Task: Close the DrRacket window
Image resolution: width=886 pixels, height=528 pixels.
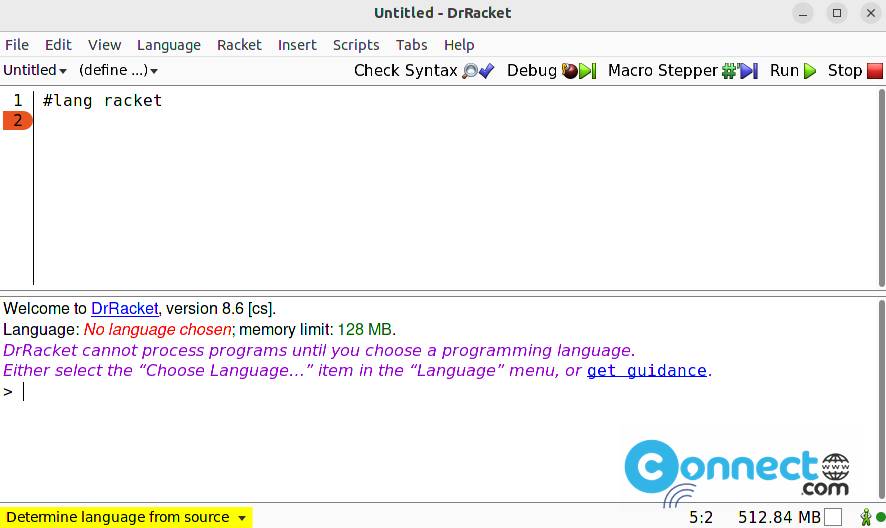Action: [x=871, y=13]
